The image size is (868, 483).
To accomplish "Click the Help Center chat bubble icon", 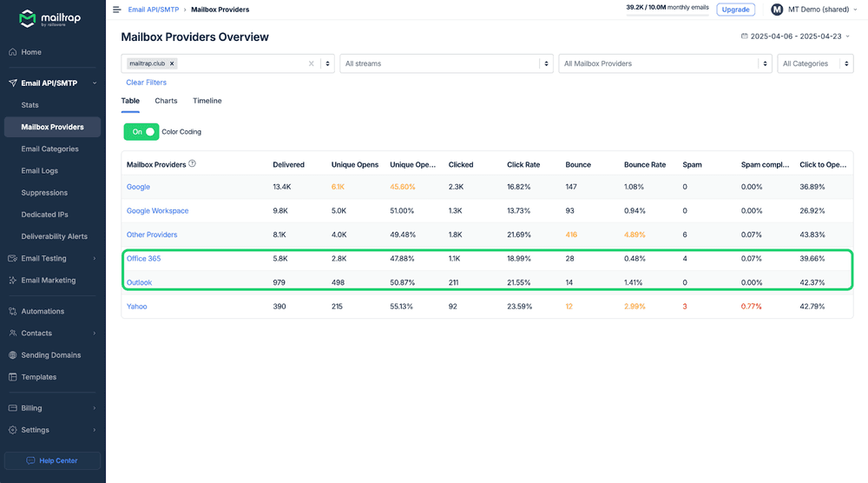I will pyautogui.click(x=30, y=460).
